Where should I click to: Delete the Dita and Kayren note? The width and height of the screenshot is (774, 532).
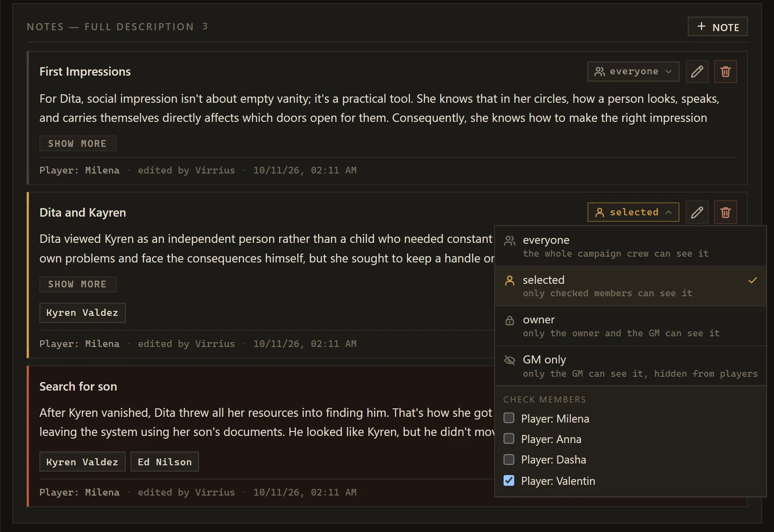coord(725,212)
